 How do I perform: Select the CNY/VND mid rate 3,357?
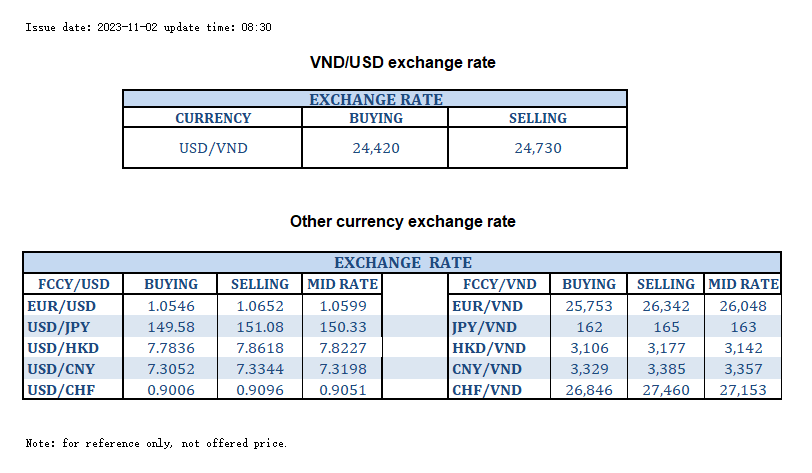tap(742, 368)
